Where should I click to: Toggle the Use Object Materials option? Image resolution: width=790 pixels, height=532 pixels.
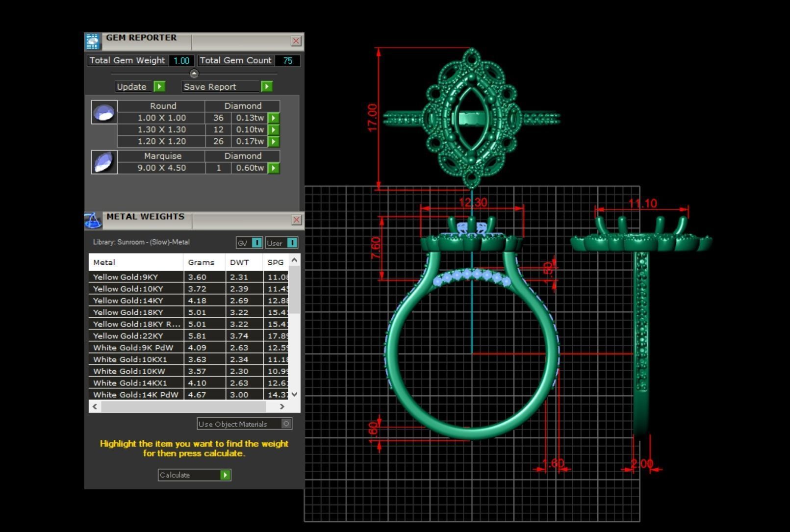[243, 424]
